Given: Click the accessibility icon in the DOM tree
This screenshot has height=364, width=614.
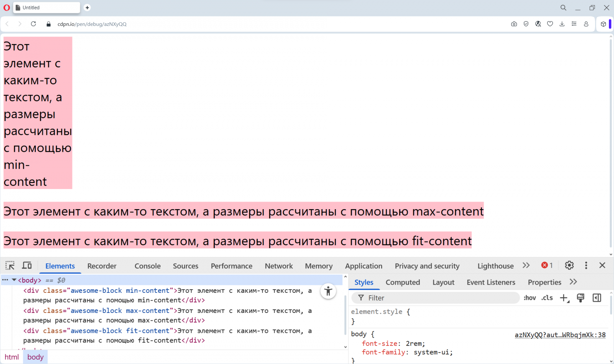Looking at the screenshot, I should pyautogui.click(x=328, y=291).
